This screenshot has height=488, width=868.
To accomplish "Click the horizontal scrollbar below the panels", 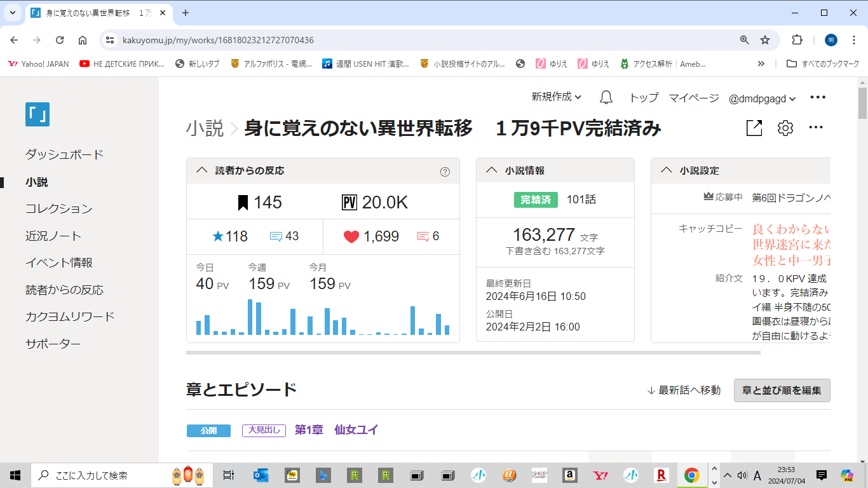I will [473, 352].
